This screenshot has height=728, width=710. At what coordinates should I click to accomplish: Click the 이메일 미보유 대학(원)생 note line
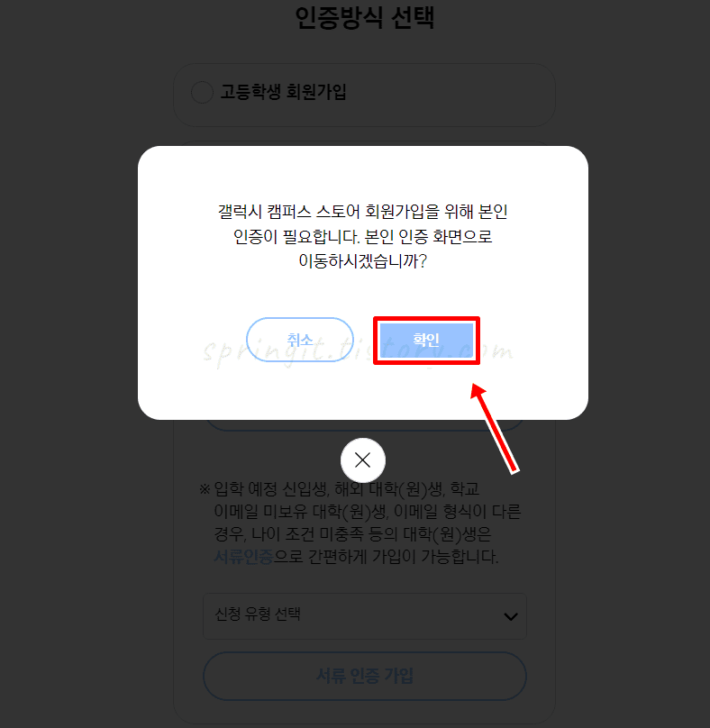pyautogui.click(x=368, y=512)
